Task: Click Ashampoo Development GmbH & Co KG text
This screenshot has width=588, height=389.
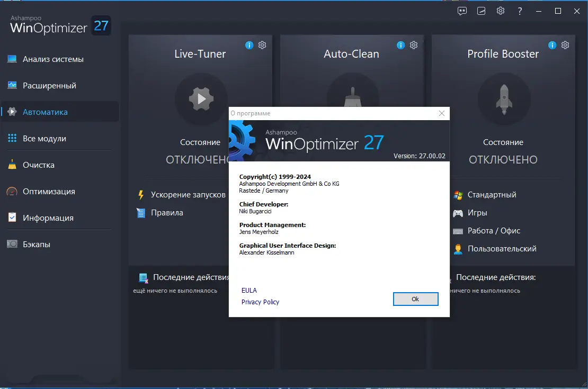Action: coord(289,184)
